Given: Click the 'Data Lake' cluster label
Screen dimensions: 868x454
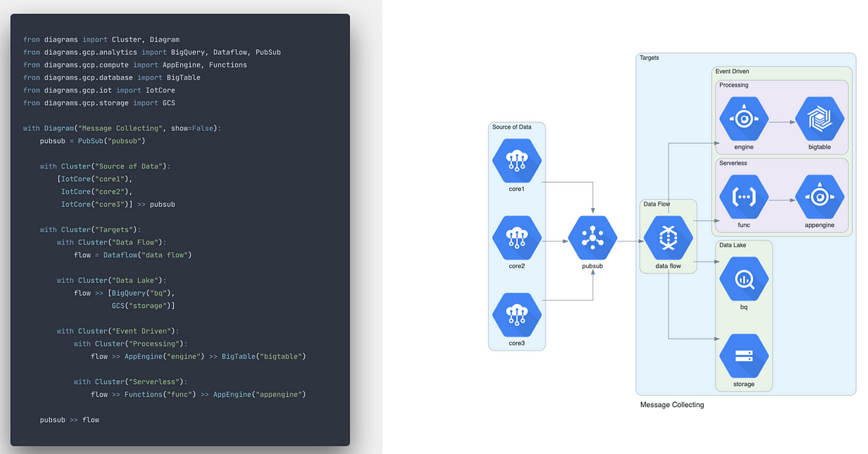Looking at the screenshot, I should 733,245.
